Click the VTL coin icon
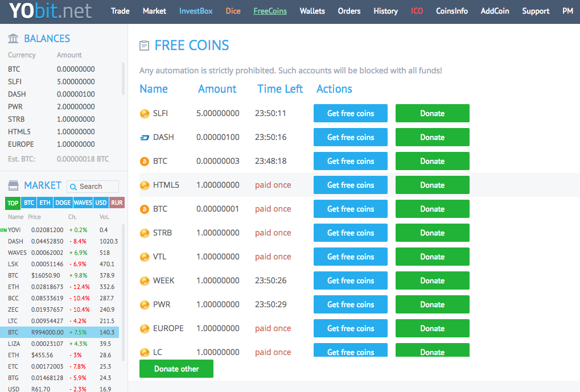This screenshot has width=580, height=392. 145,257
